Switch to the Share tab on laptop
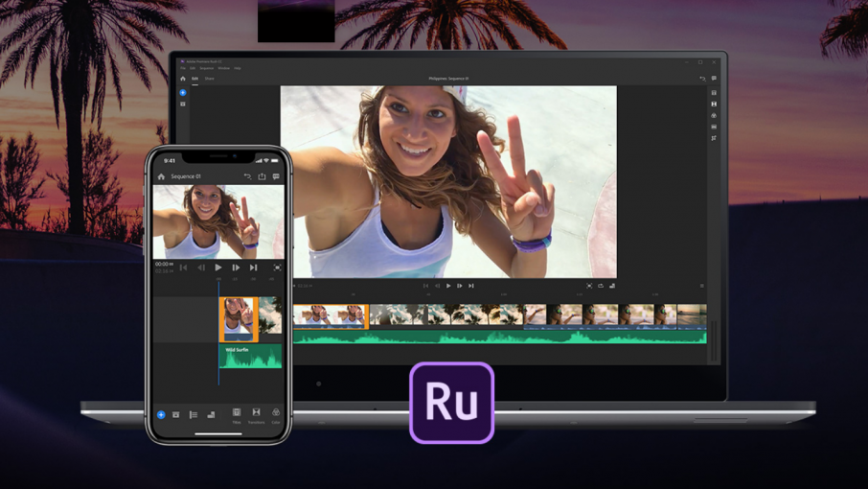The height and width of the screenshot is (489, 868). [209, 79]
